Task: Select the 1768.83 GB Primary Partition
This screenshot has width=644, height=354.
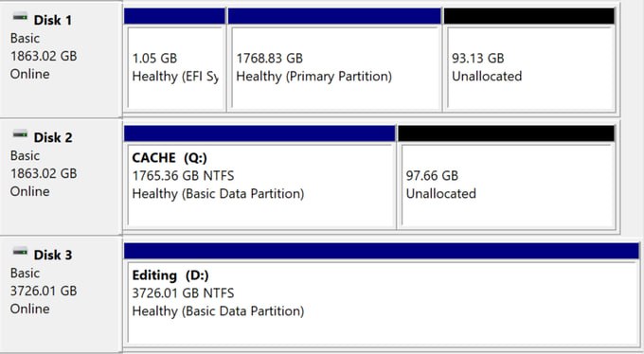Action: pyautogui.click(x=335, y=68)
